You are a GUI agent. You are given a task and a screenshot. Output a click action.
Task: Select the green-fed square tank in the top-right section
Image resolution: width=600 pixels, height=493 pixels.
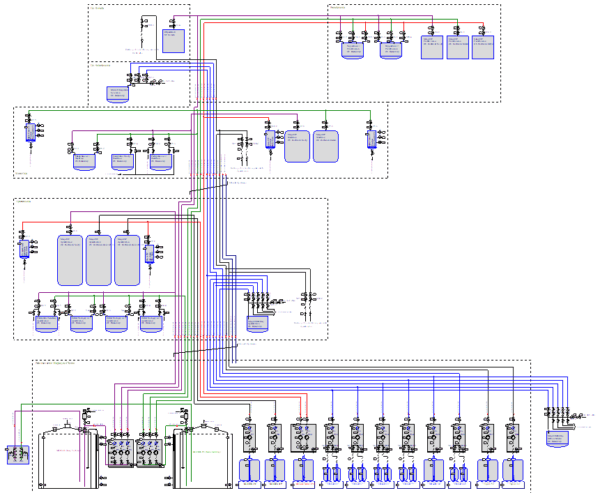tap(458, 47)
